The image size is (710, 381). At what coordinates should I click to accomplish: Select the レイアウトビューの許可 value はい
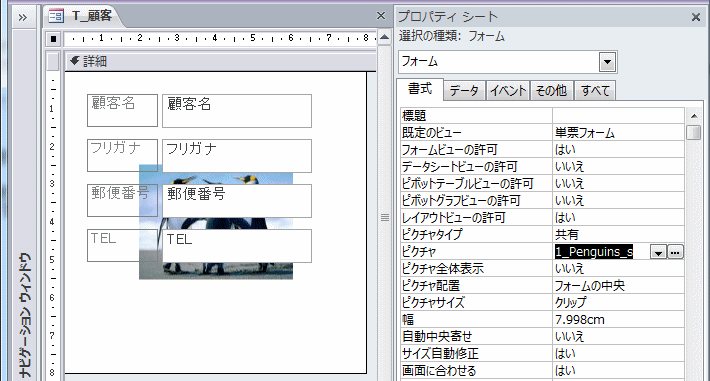click(618, 218)
